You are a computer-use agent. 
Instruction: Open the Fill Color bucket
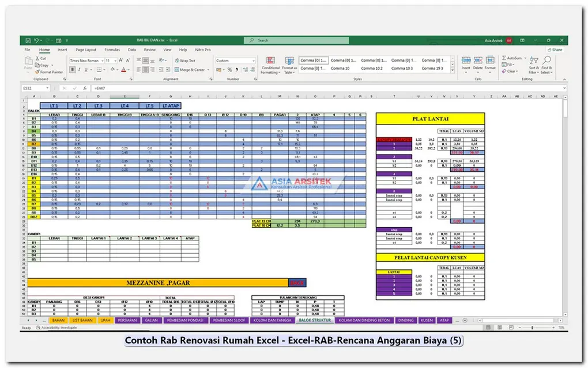(112, 70)
